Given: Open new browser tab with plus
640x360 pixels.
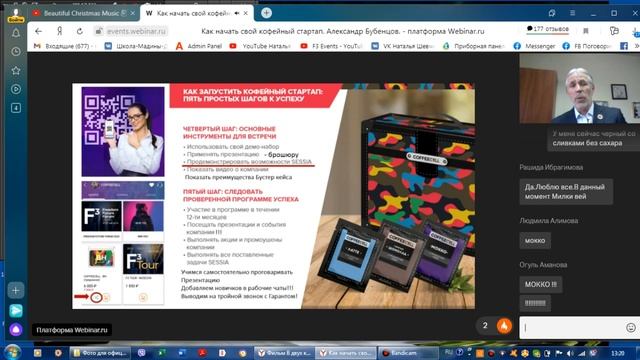Looking at the screenshot, I should 266,13.
